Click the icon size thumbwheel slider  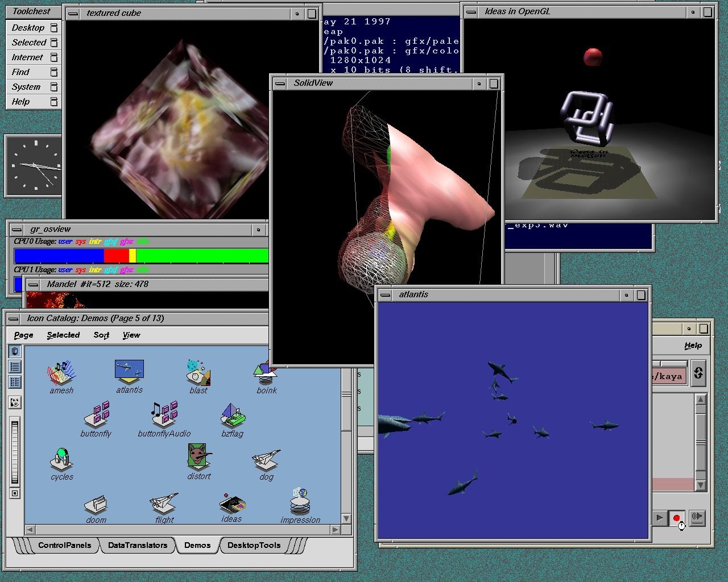click(x=15, y=452)
